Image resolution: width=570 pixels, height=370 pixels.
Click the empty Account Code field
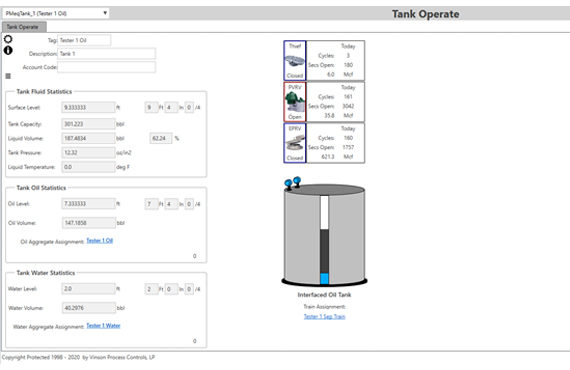click(107, 67)
